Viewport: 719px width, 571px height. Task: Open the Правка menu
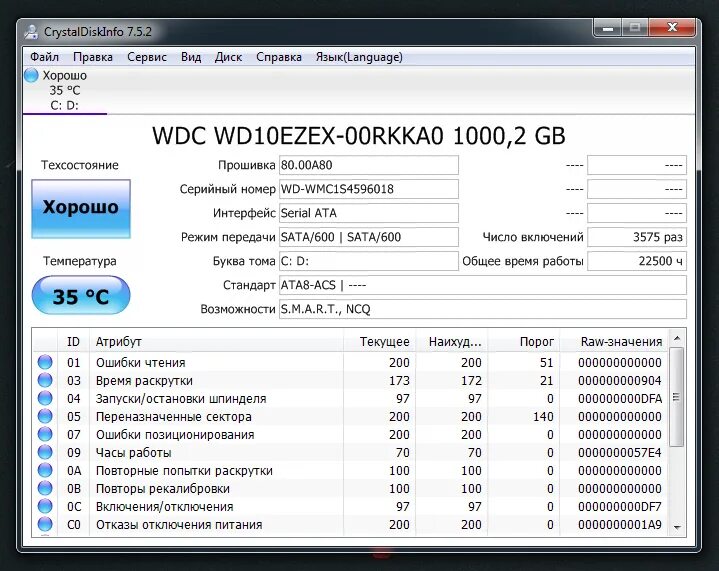(x=93, y=57)
